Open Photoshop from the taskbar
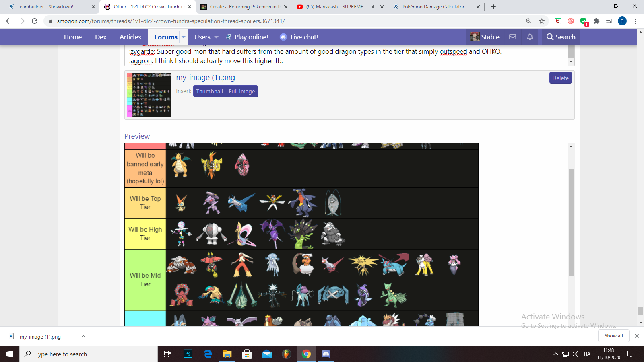644x362 pixels. tap(188, 354)
